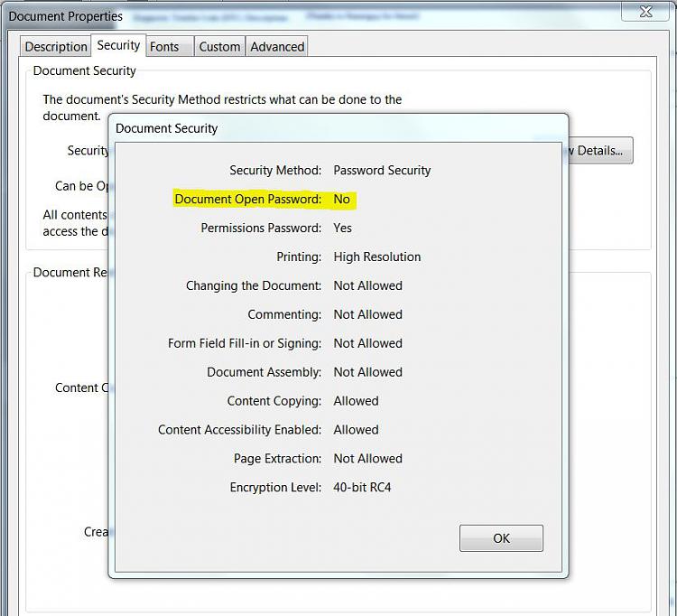677x616 pixels.
Task: Click 'Password Security' security method value
Action: [382, 170]
